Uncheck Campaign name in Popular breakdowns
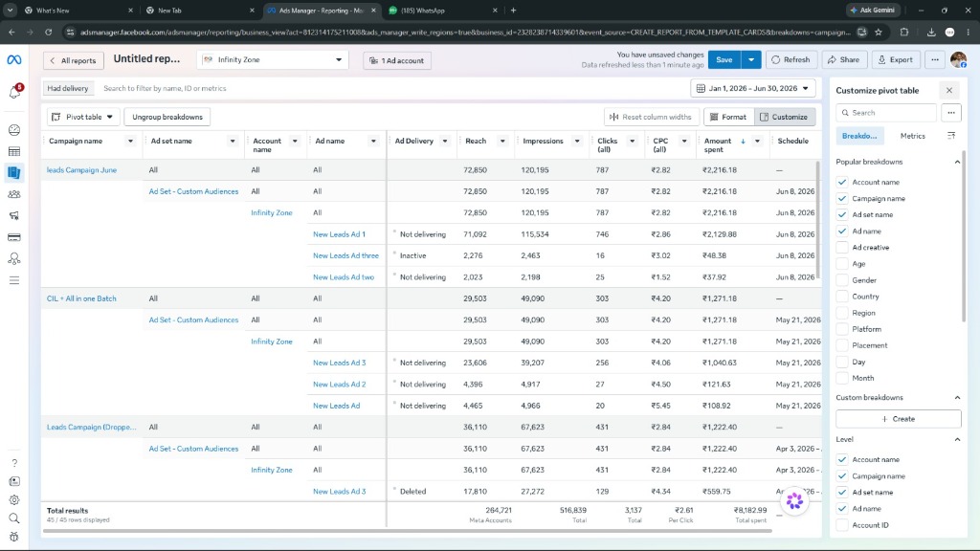 click(842, 199)
